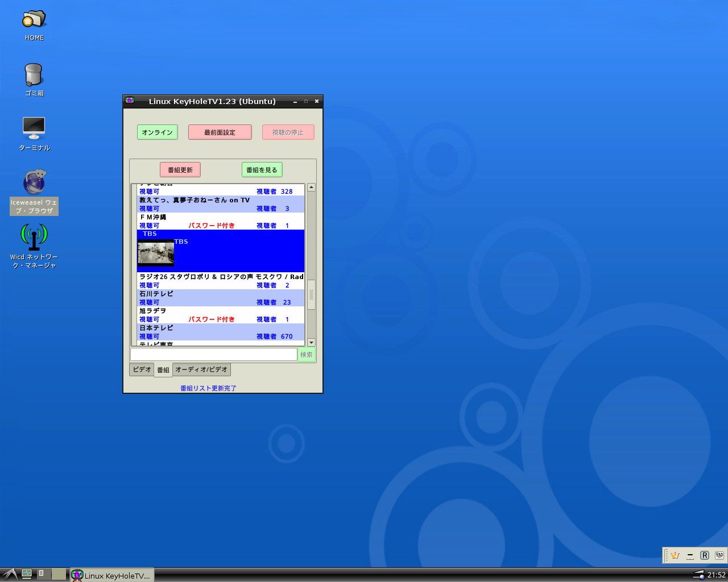Click the volume control tray icon

point(698,575)
